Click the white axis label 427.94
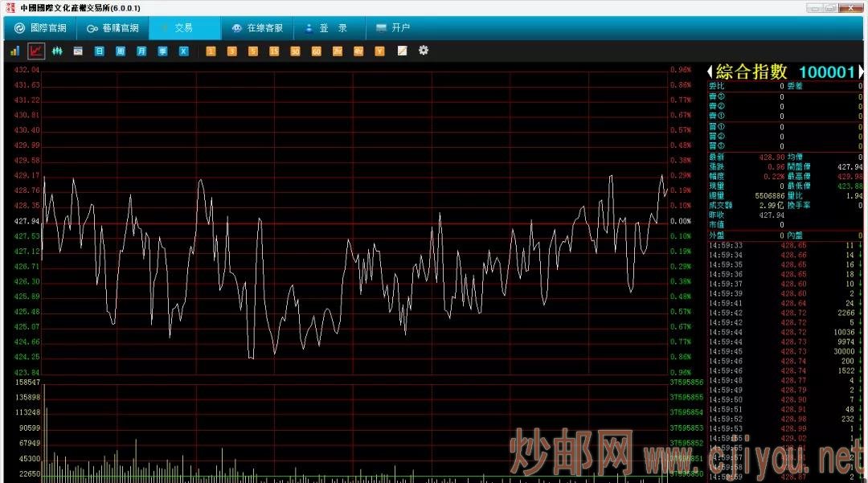Viewport: 868px width, 483px height. [x=27, y=221]
